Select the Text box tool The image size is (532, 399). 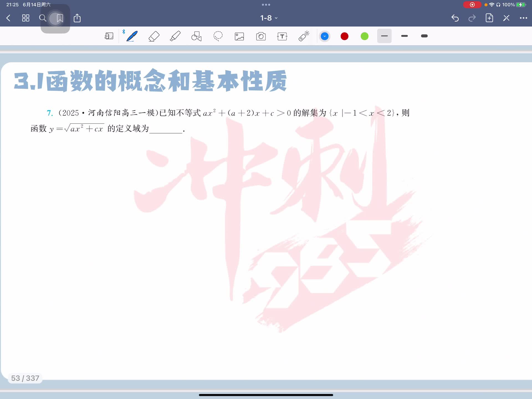tap(282, 36)
